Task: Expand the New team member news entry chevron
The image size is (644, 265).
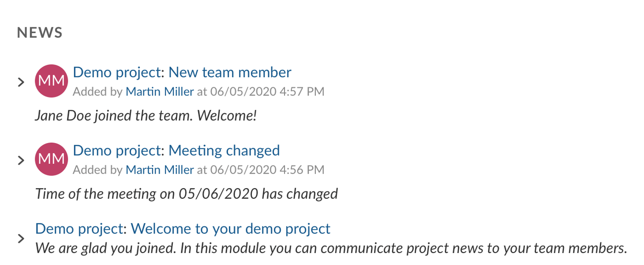Action: tap(21, 82)
